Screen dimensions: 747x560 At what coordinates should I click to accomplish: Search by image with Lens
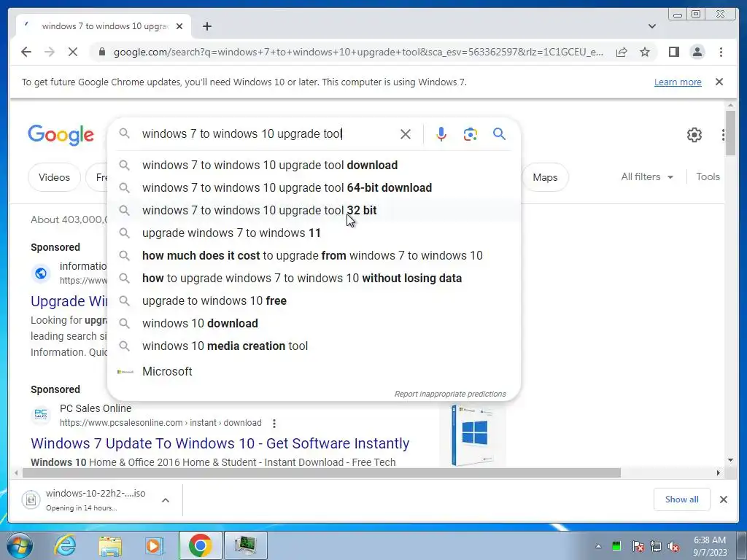click(471, 134)
